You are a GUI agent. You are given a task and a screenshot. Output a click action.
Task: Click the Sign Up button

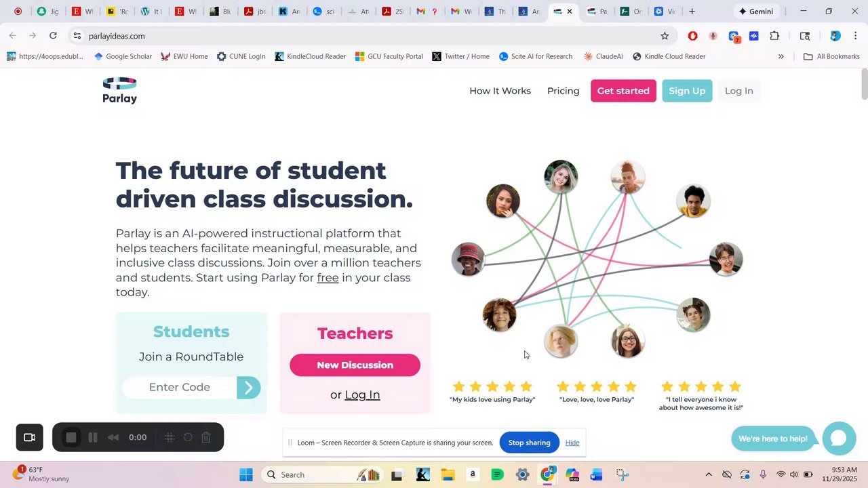point(687,91)
